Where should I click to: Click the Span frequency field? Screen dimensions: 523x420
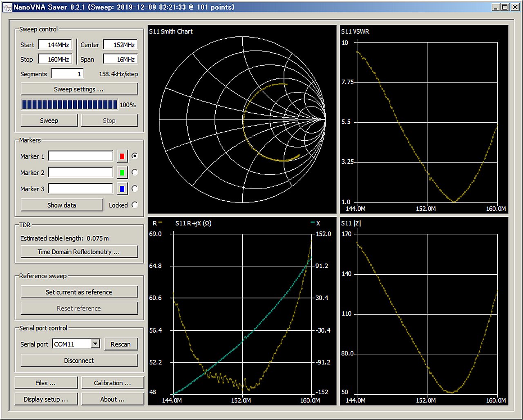[121, 59]
